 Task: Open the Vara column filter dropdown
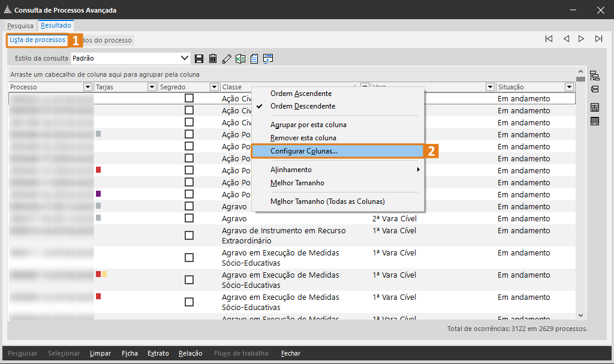490,87
